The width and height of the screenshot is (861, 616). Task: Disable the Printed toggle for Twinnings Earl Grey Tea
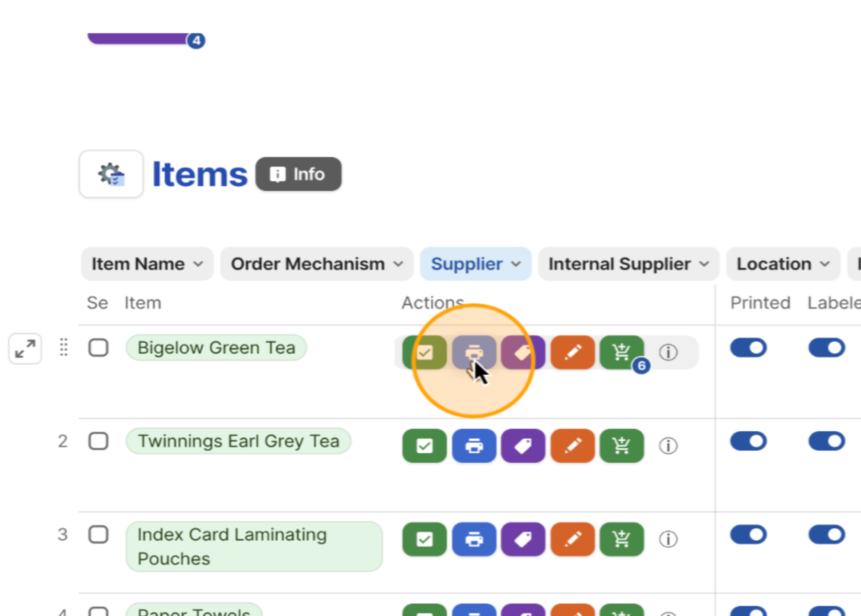[x=748, y=441]
